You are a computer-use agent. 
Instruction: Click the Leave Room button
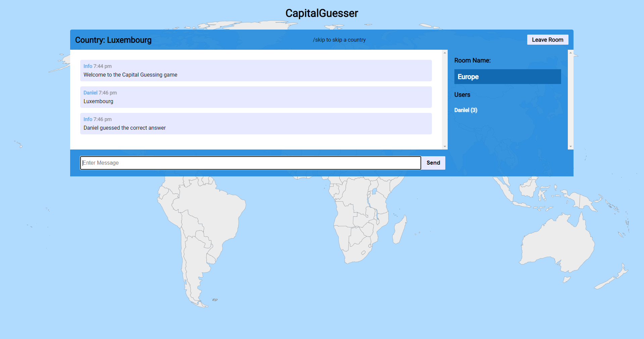coord(547,40)
